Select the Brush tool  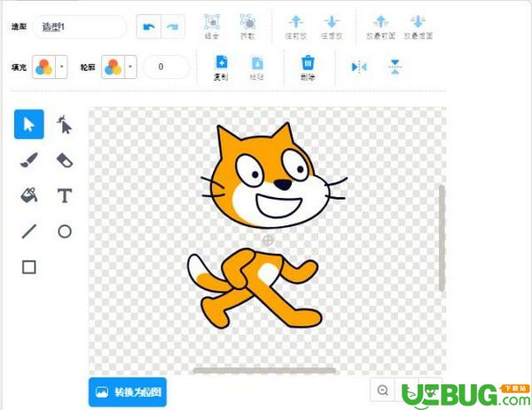[29, 160]
